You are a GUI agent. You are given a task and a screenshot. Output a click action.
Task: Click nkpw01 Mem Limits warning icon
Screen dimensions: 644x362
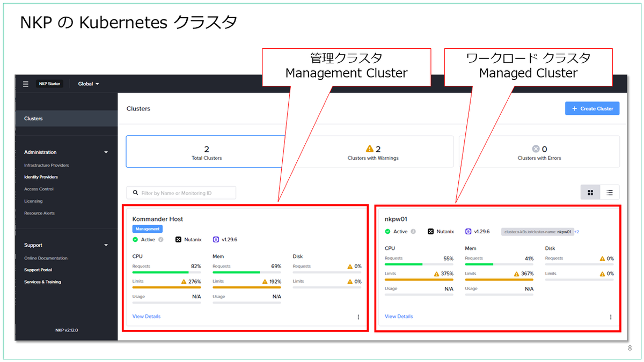[x=517, y=274]
